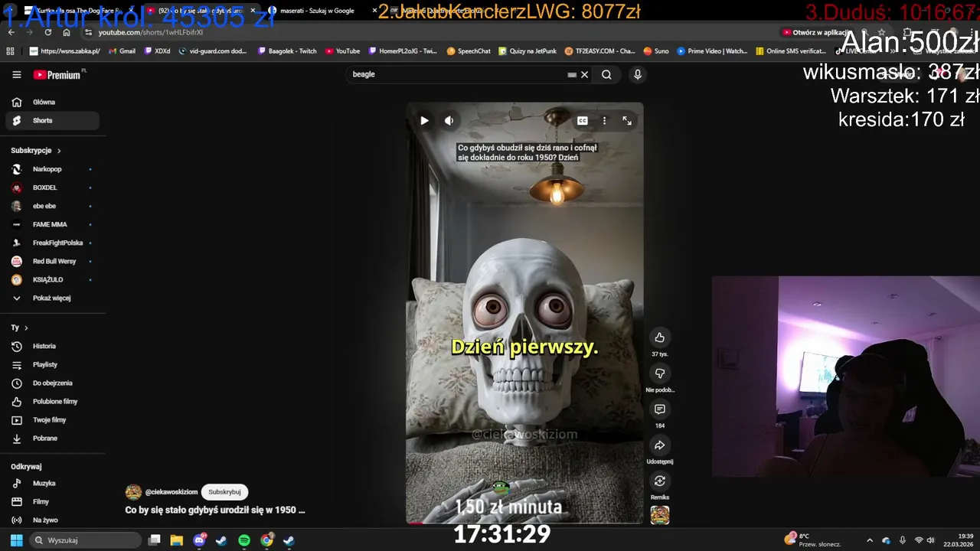The height and width of the screenshot is (551, 980).
Task: Remix this Short
Action: point(659,481)
